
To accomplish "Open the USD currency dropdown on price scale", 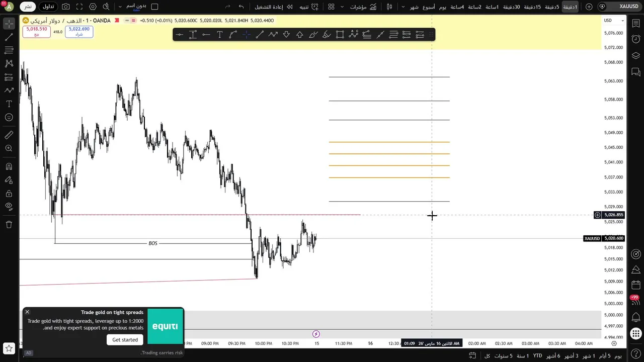I will point(614,21).
